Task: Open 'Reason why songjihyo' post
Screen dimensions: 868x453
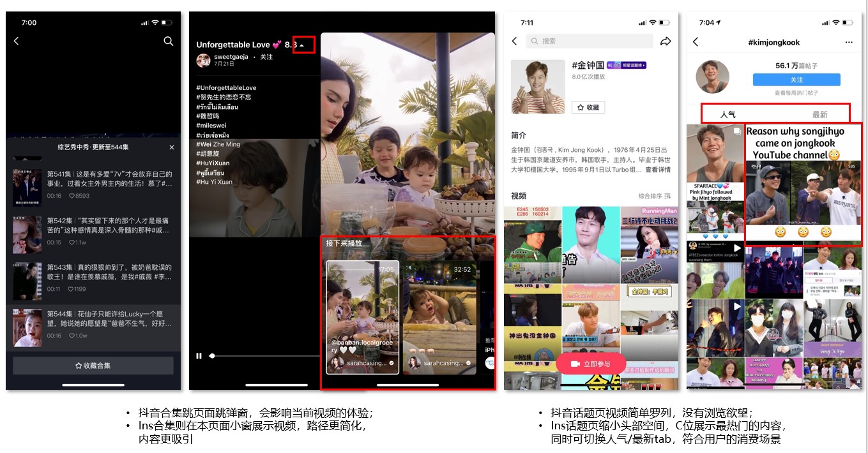Action: click(803, 184)
